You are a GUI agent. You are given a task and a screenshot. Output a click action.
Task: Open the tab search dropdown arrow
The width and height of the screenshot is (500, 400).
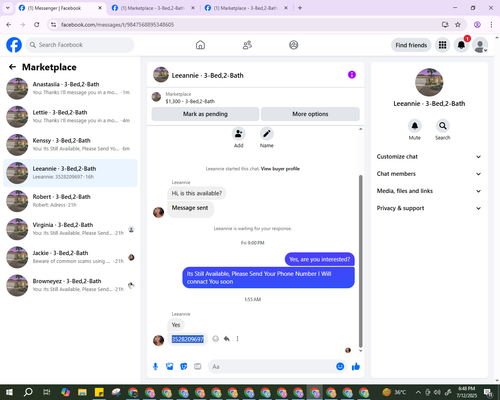click(7, 8)
